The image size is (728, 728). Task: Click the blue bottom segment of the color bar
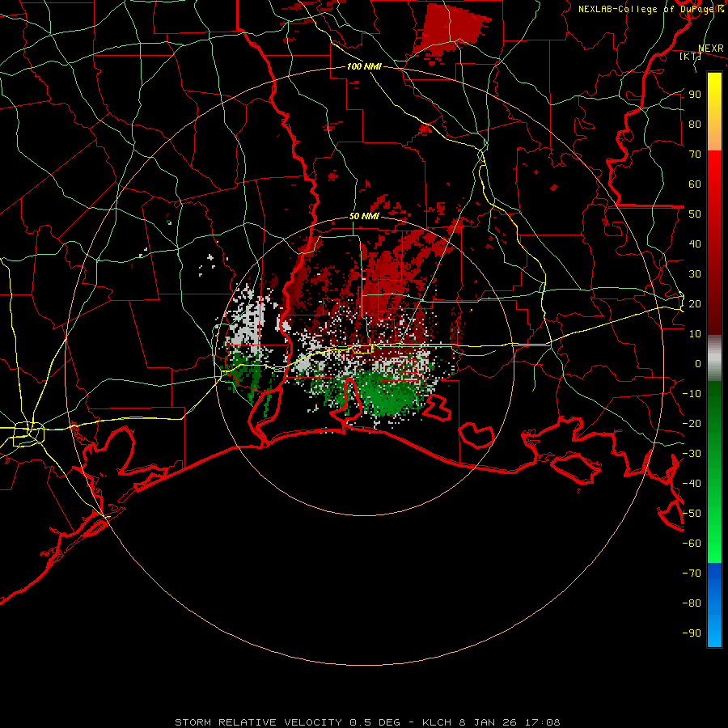(714, 605)
